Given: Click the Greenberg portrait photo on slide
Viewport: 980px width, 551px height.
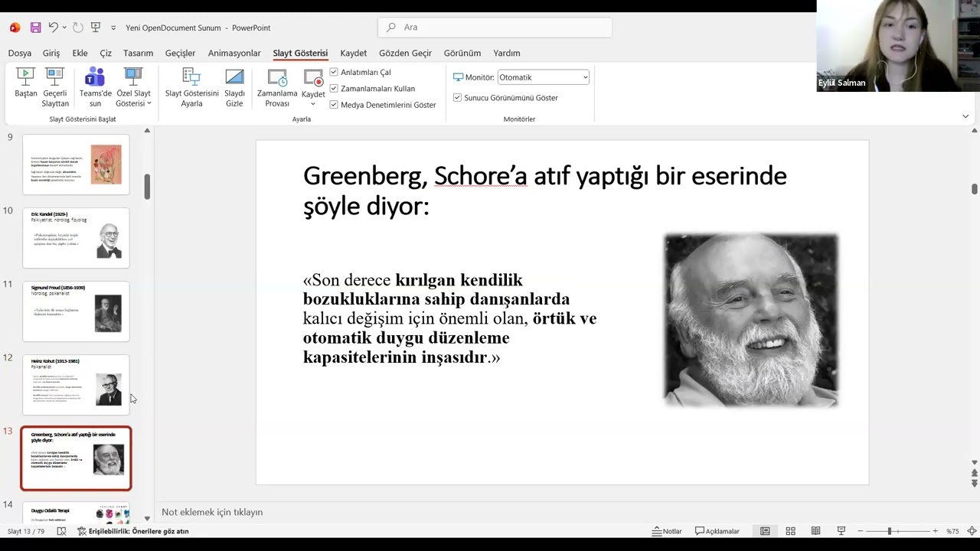Looking at the screenshot, I should coord(751,321).
